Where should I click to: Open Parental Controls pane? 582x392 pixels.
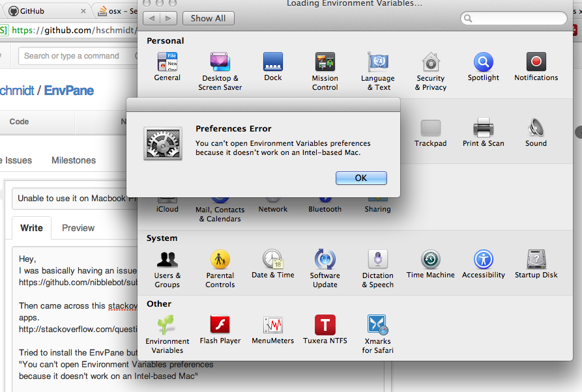(x=220, y=269)
